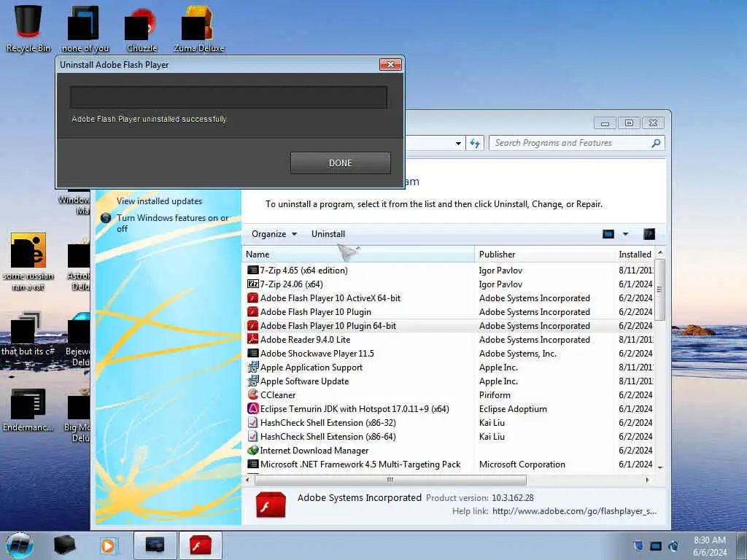Open the Organize dropdown menu
747x560 pixels.
pyautogui.click(x=274, y=234)
